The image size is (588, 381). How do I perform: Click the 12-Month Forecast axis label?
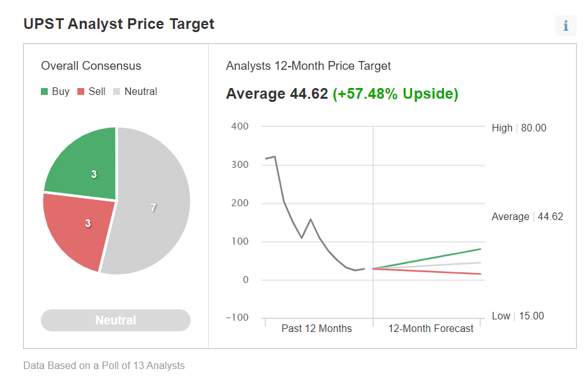[431, 328]
